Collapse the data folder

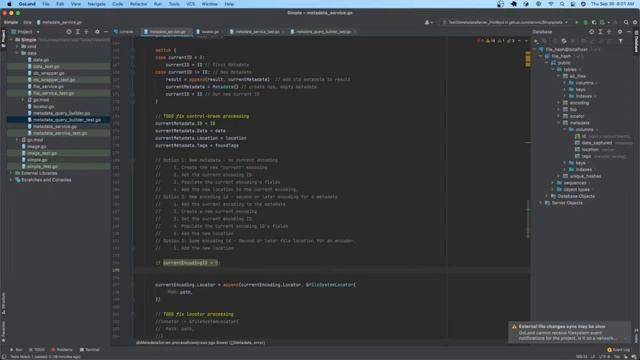tap(17, 53)
